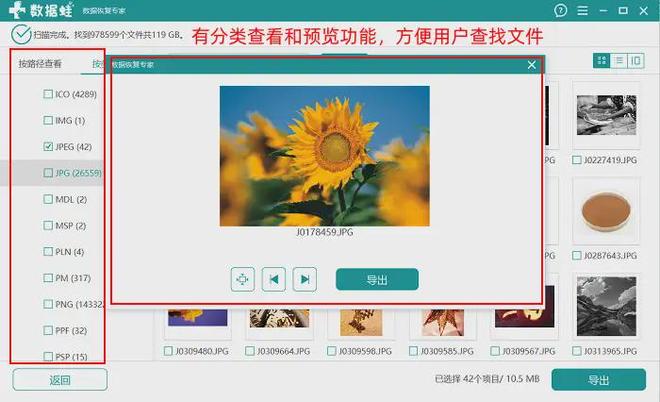Select the J0309480.JPG file checkbox
The width and height of the screenshot is (660, 402).
(168, 351)
